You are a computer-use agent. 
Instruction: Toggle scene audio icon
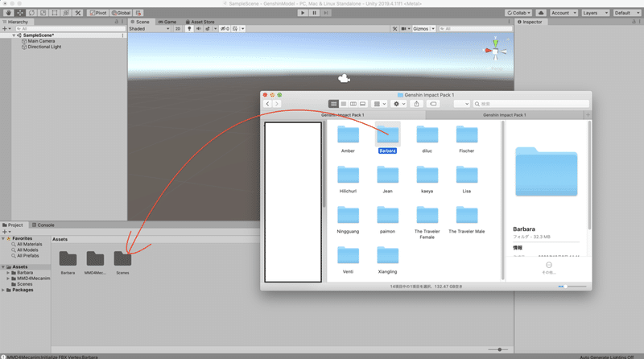click(199, 29)
